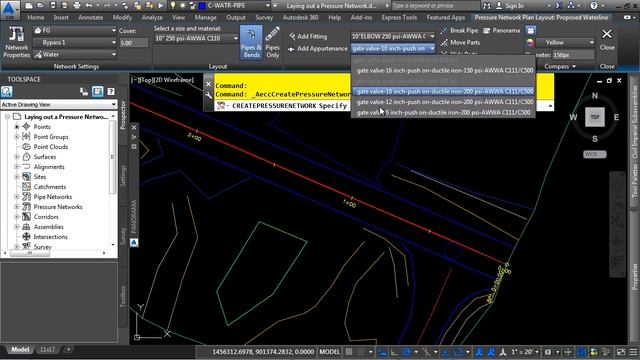Click the New drawing quick-access icon
The height and width of the screenshot is (360, 640).
(29, 6)
